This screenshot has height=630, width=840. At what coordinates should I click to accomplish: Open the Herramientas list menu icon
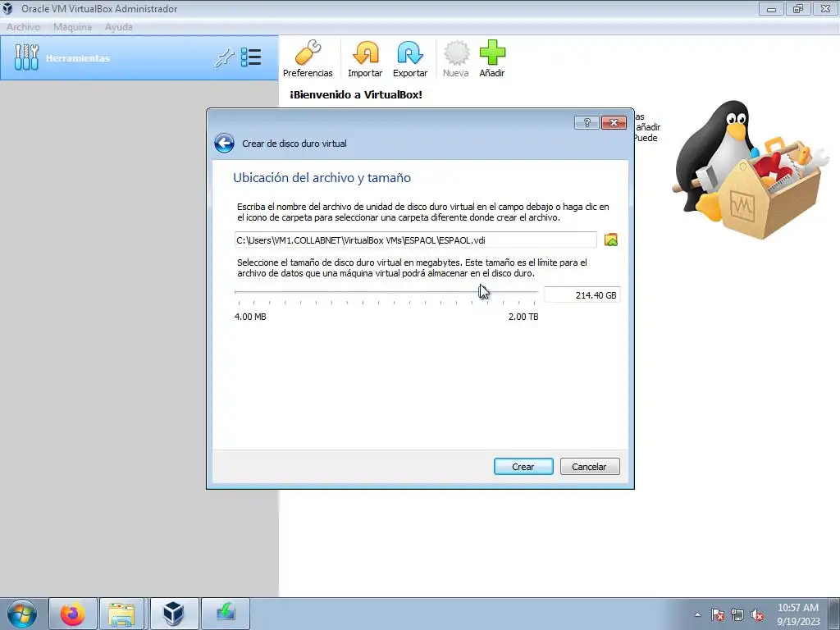pyautogui.click(x=251, y=57)
